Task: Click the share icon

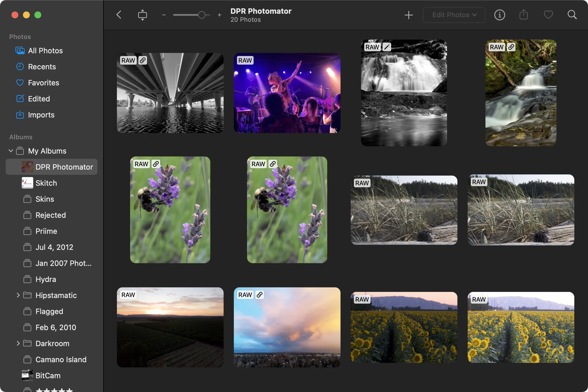Action: [x=524, y=15]
